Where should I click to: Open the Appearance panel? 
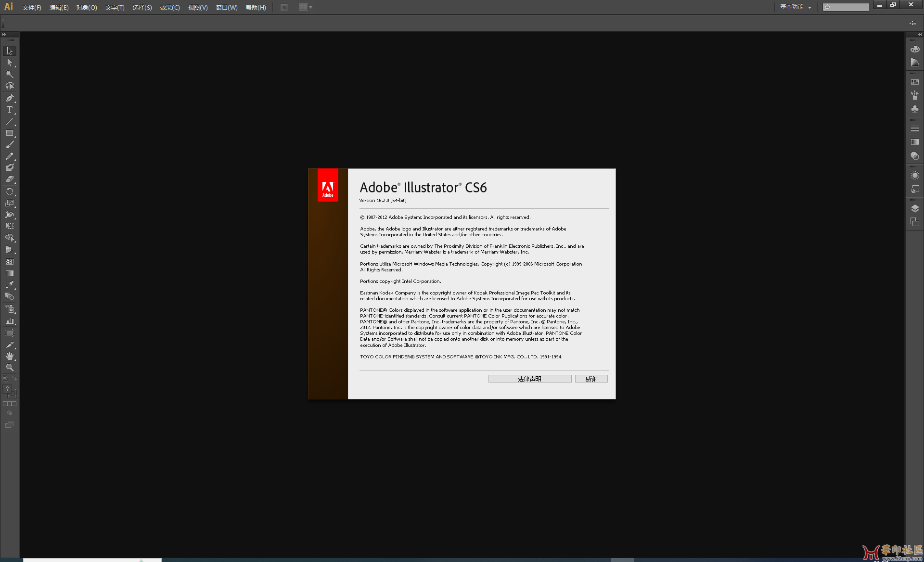pos(915,176)
